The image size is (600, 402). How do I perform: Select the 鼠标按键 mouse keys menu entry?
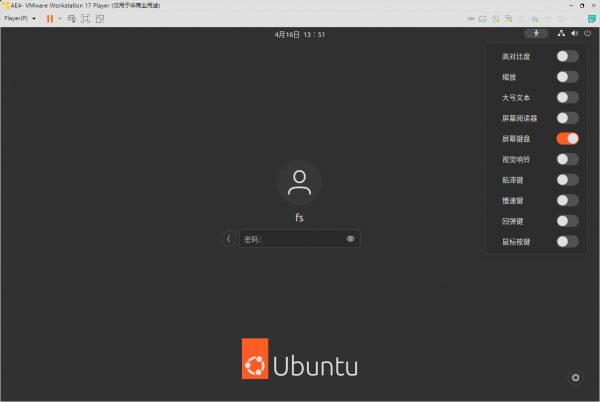pyautogui.click(x=517, y=241)
